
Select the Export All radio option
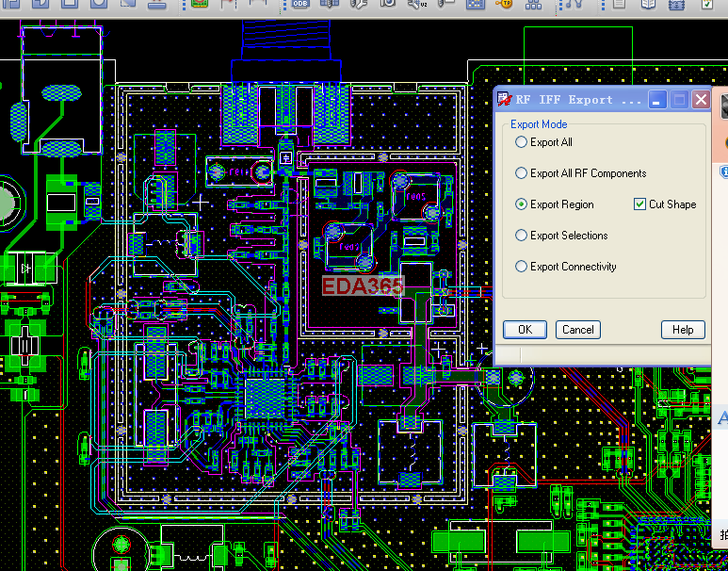click(x=522, y=142)
